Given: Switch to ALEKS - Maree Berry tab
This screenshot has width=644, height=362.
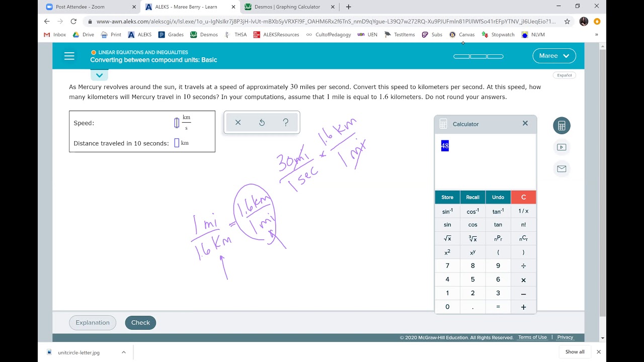Looking at the screenshot, I should pos(190,7).
